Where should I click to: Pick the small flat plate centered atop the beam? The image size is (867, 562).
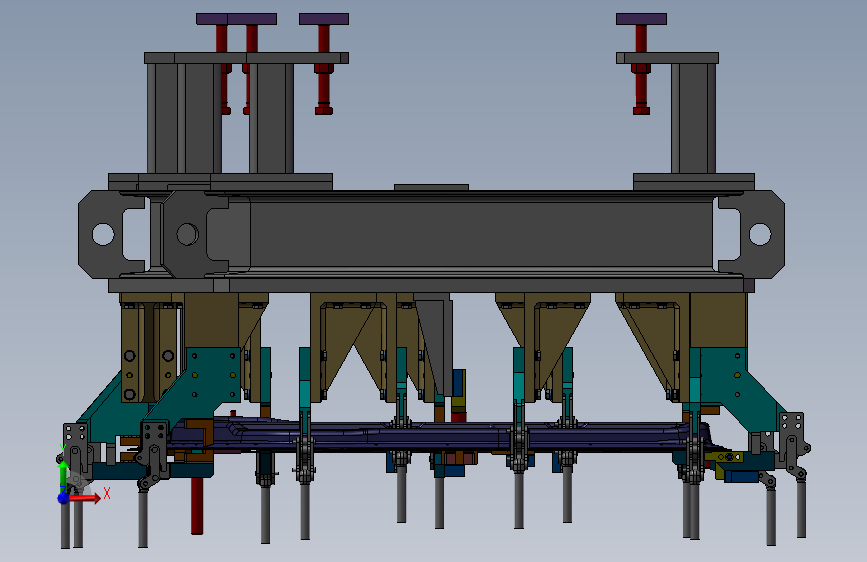point(431,187)
